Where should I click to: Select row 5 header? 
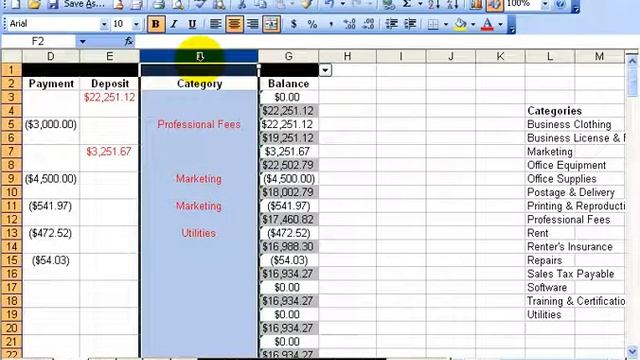point(11,124)
